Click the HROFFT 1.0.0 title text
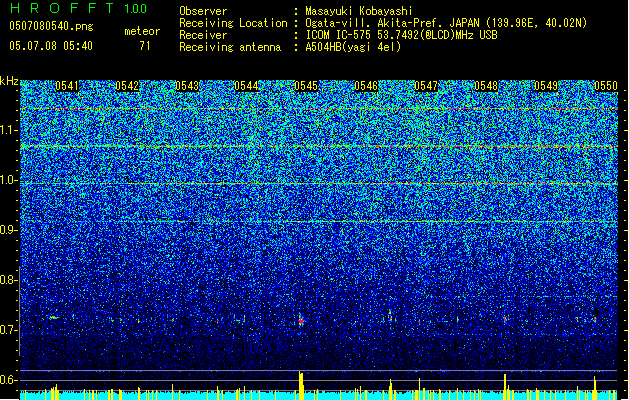 coord(79,8)
